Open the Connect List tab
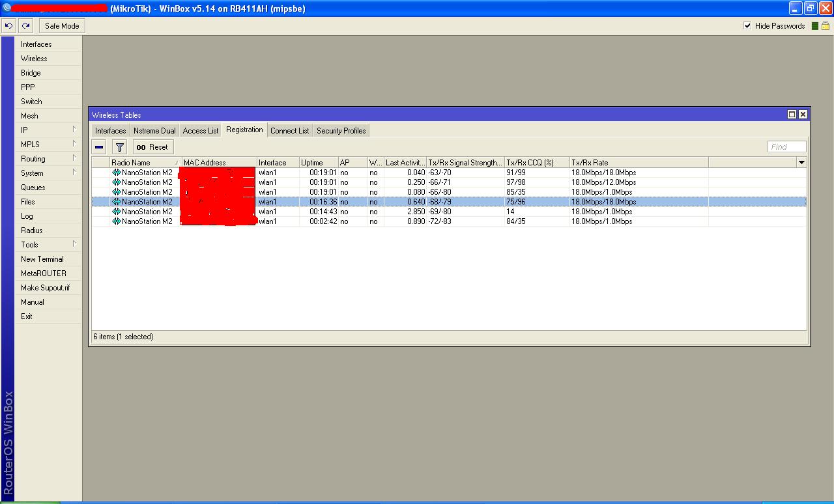Viewport: 834px width, 504px height. click(x=290, y=131)
